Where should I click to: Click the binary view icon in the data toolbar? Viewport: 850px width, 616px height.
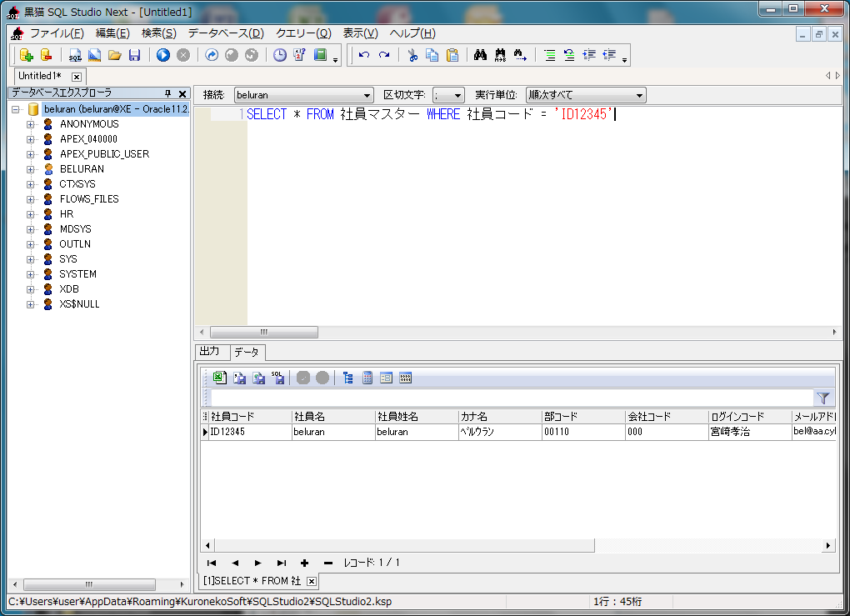coord(406,378)
